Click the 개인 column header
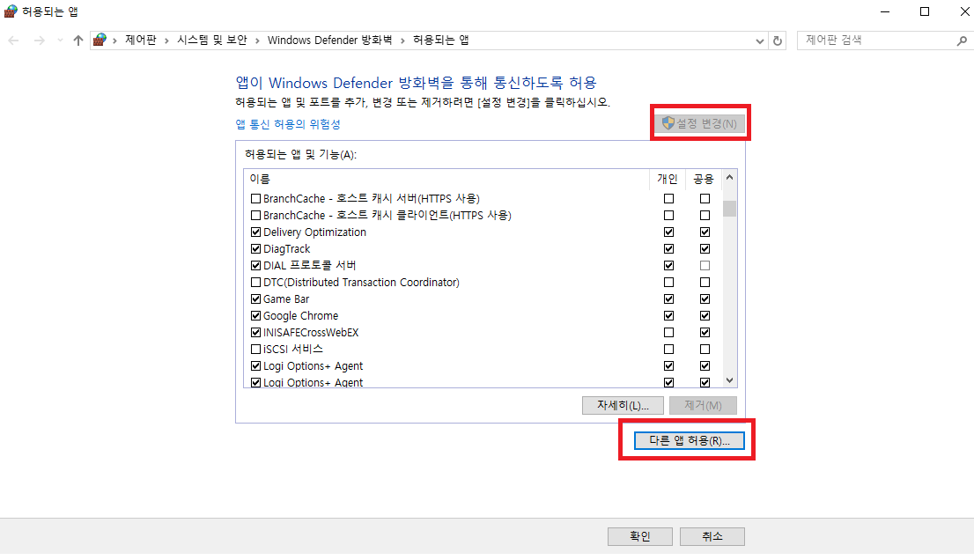Screen dimensions: 974x560 pos(668,180)
